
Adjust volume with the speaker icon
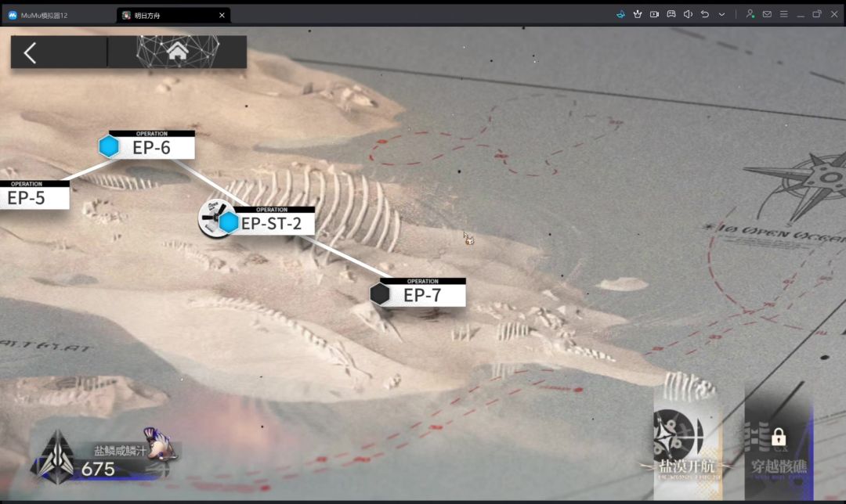688,15
